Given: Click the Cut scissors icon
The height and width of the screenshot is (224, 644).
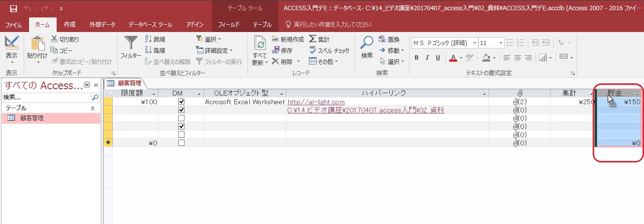Looking at the screenshot, I should click(x=54, y=39).
